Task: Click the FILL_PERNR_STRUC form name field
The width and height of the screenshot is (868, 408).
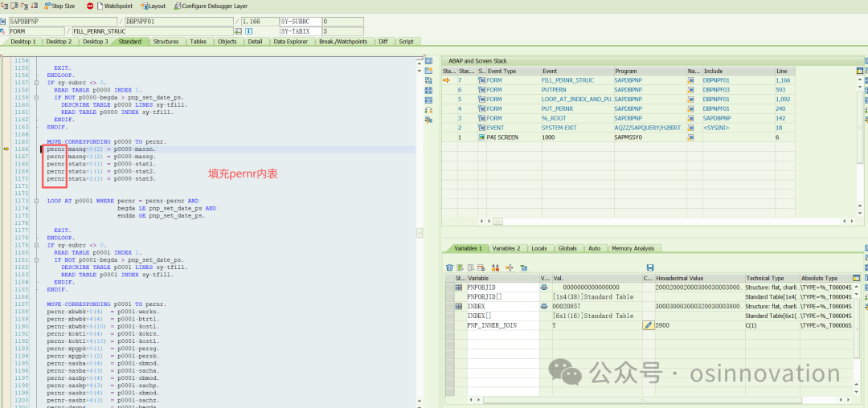Action: point(153,31)
